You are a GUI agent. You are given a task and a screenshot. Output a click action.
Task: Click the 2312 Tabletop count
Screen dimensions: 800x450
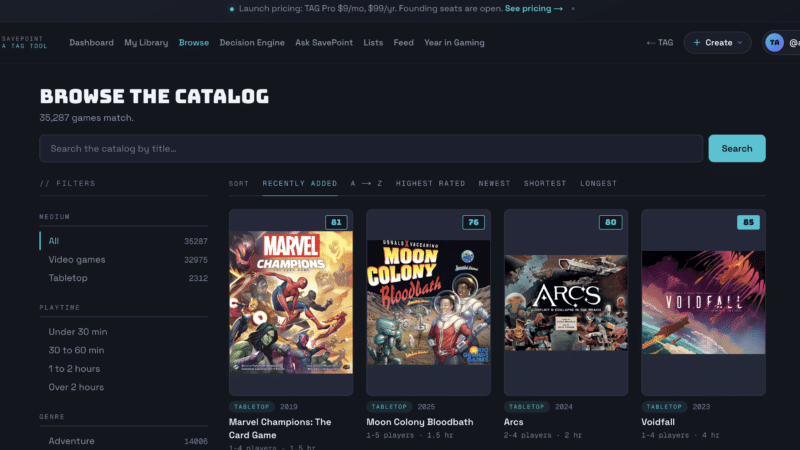pos(198,278)
